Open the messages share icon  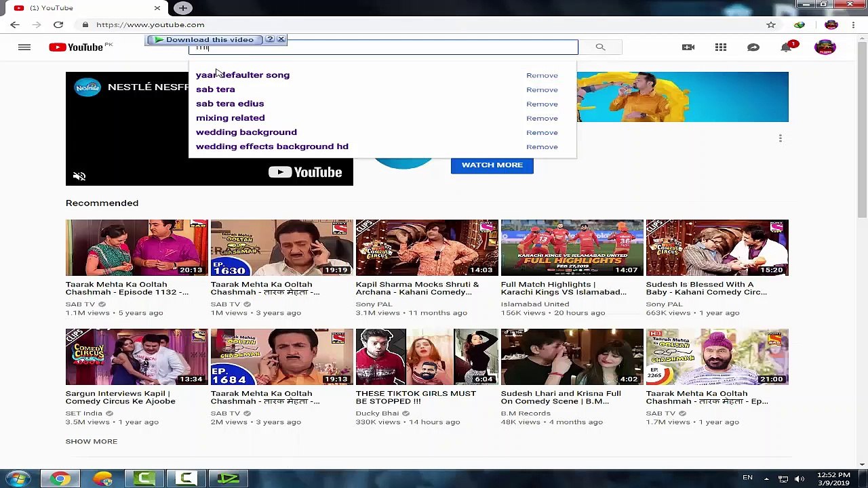point(753,47)
